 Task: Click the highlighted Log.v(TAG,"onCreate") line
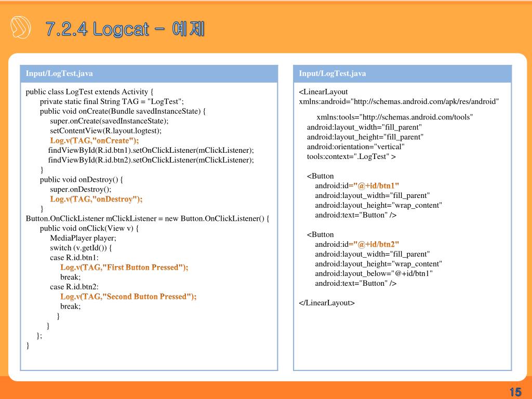tap(95, 140)
